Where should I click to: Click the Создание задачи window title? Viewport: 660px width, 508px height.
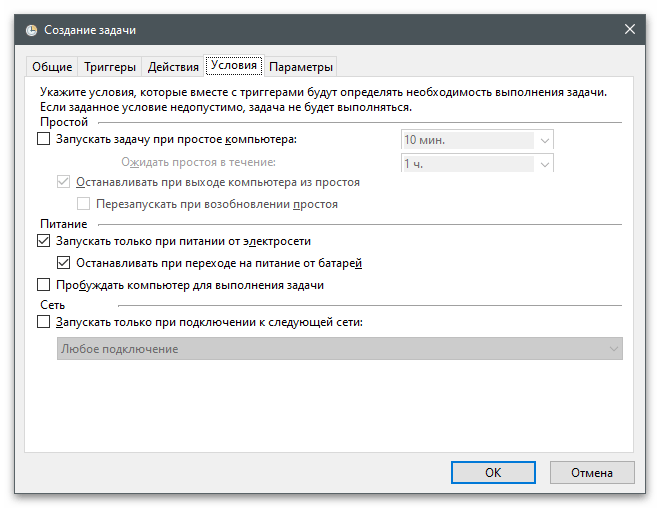[90, 30]
